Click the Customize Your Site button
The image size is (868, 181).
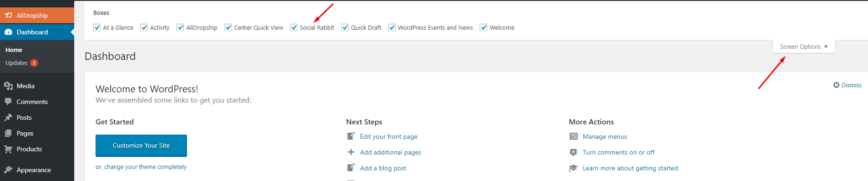point(141,146)
